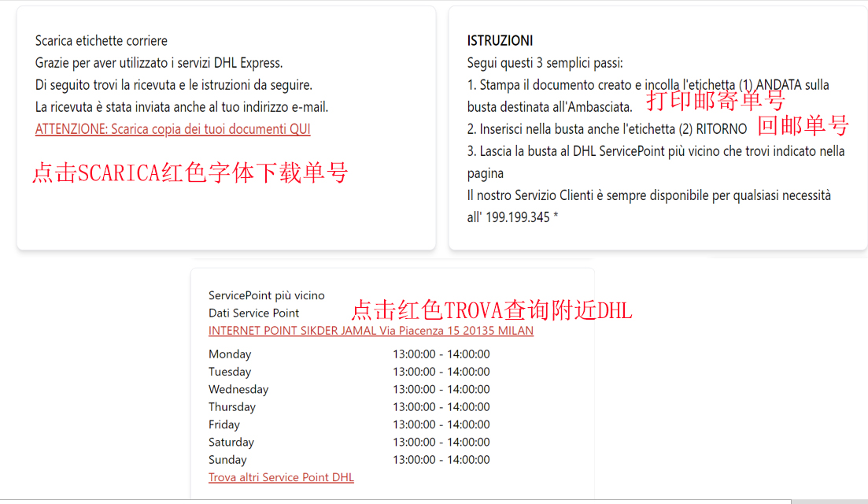
Task: Open the ATTENZIONE Scarica copia documenti link
Action: pos(172,129)
